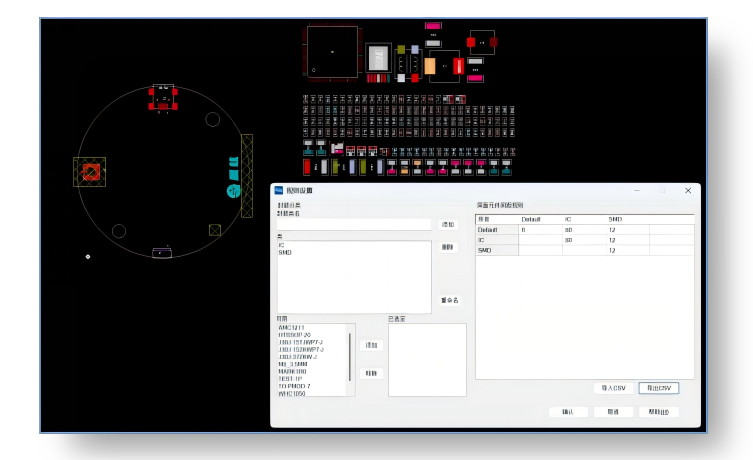Pick TEST-1P from the footprint list
The height and width of the screenshot is (460, 753).
291,379
